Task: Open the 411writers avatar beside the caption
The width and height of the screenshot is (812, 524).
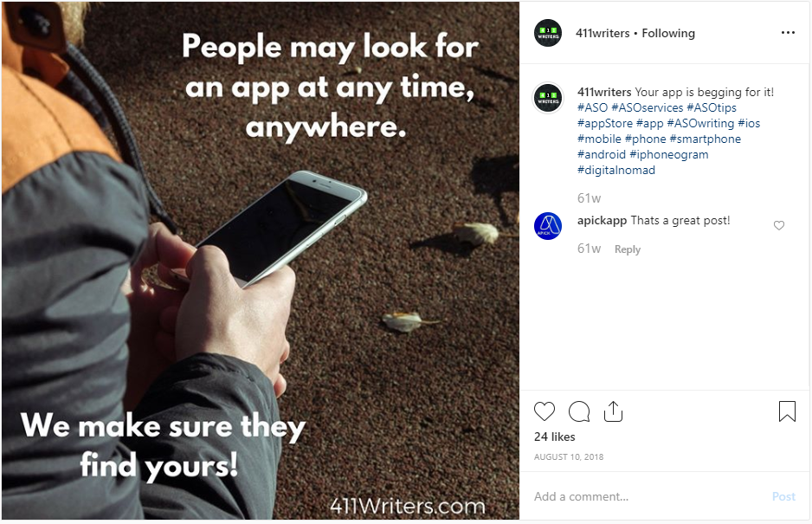Action: tap(548, 98)
